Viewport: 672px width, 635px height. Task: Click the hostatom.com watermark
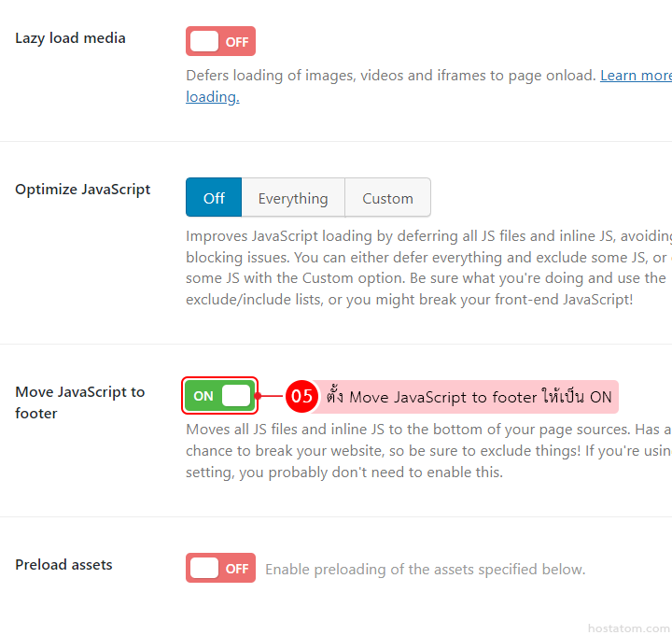point(628,628)
